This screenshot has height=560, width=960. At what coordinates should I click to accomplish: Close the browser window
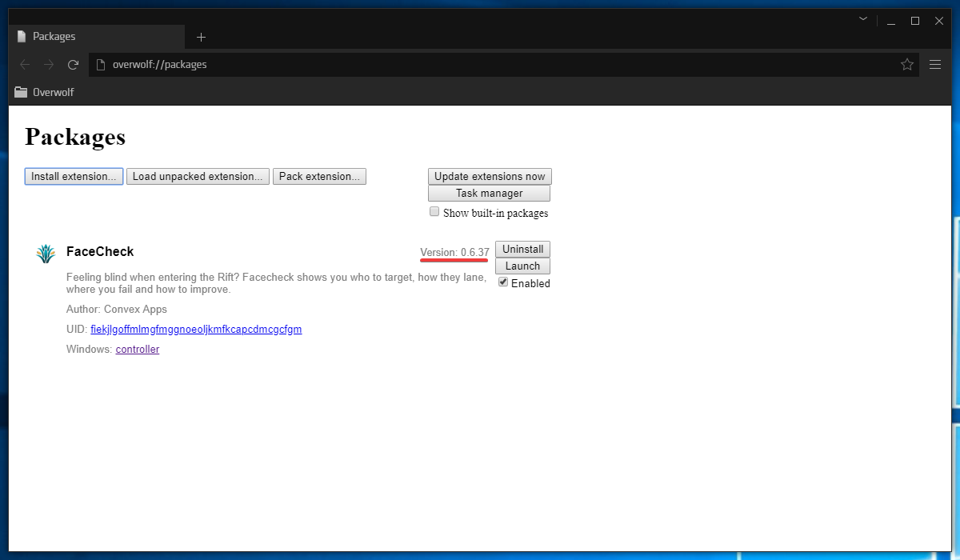coord(939,21)
